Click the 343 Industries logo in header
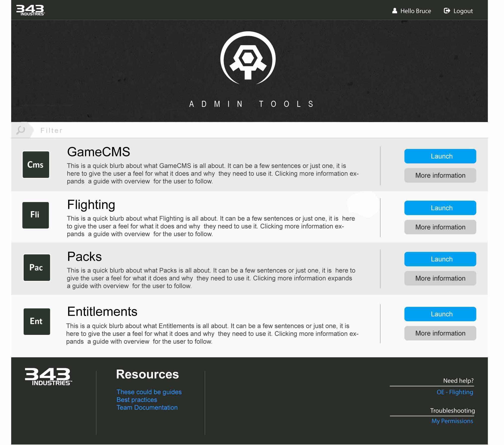The image size is (504, 445). click(30, 10)
